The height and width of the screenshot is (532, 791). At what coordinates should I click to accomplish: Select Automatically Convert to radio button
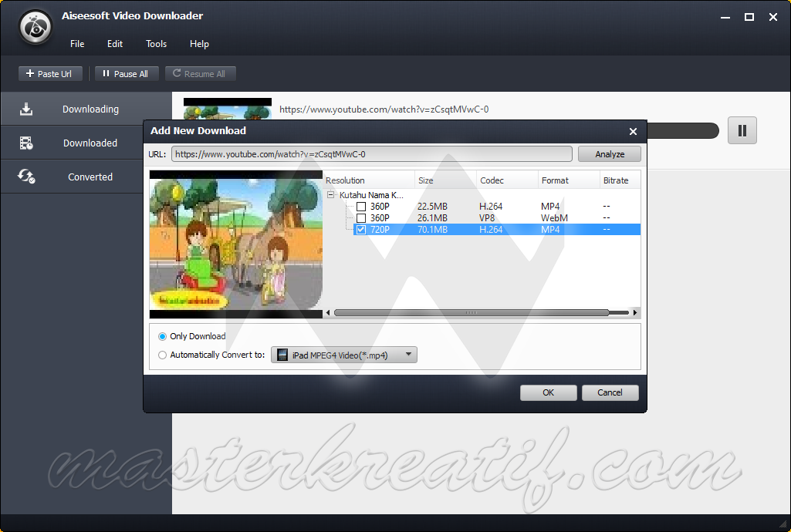(x=162, y=355)
